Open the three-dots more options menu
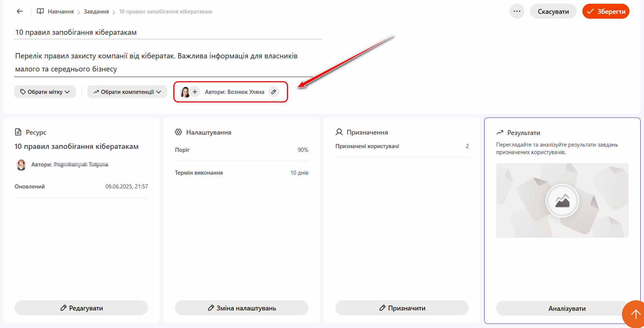This screenshot has height=328, width=644. pos(517,12)
